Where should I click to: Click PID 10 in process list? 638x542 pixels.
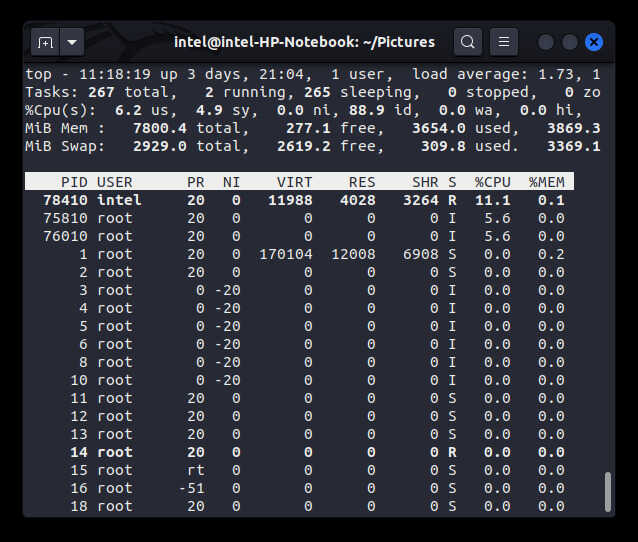point(79,380)
